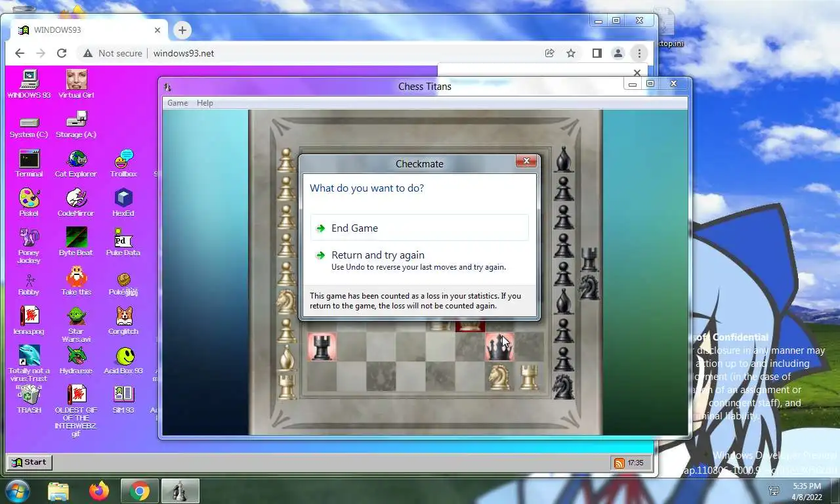Screen dimensions: 840x504
Task: Click the white rook beside the knight
Action: click(528, 377)
